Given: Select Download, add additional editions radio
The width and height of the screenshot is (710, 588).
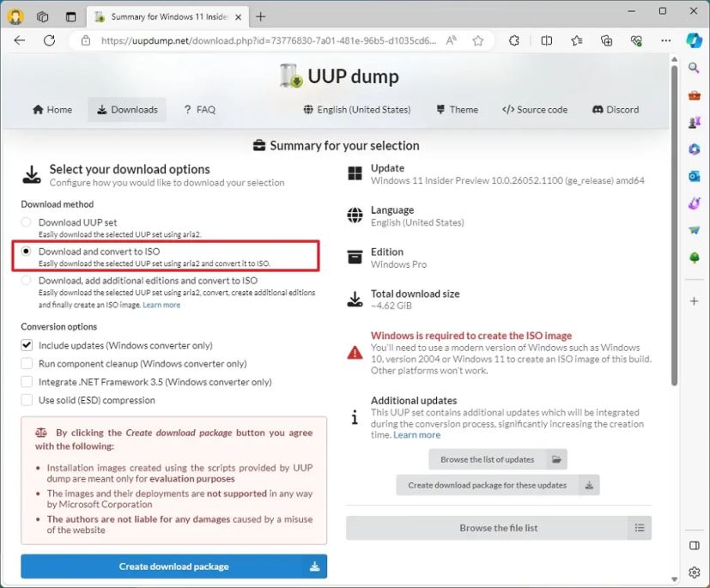Looking at the screenshot, I should [x=27, y=280].
